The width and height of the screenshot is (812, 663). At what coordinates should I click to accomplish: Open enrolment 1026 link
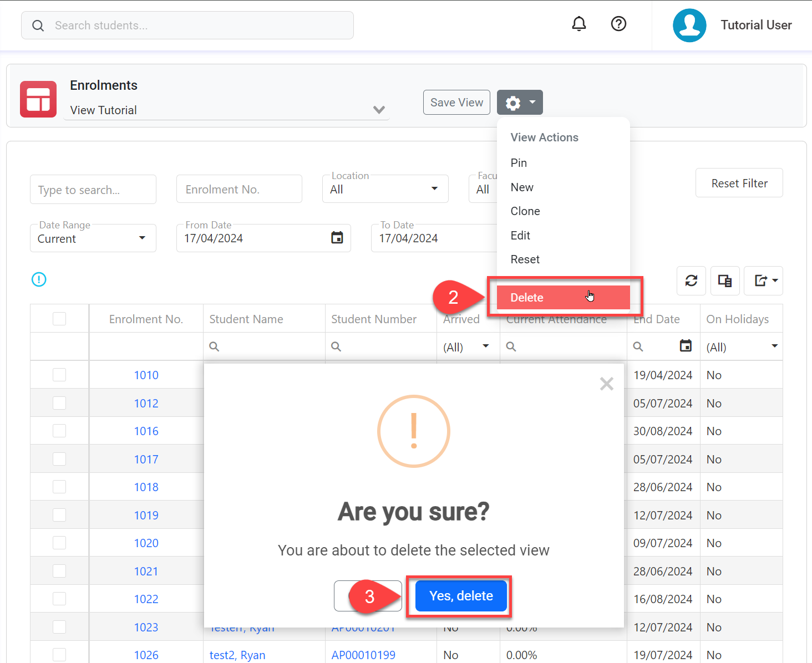(146, 655)
